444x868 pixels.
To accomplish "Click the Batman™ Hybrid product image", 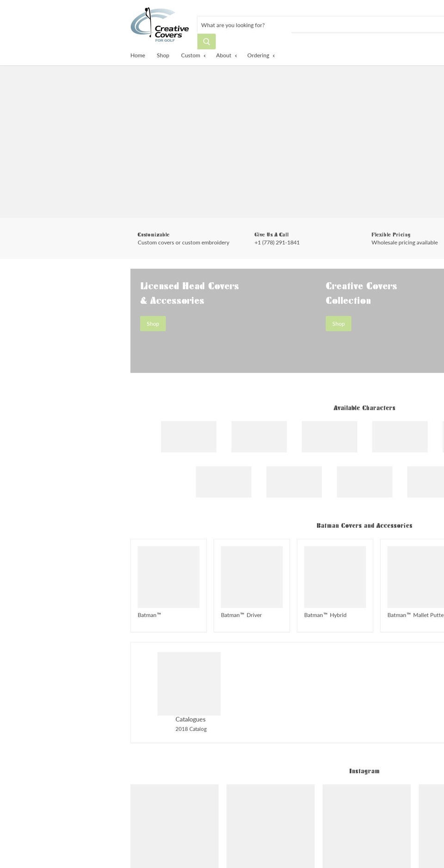I will coord(335,577).
